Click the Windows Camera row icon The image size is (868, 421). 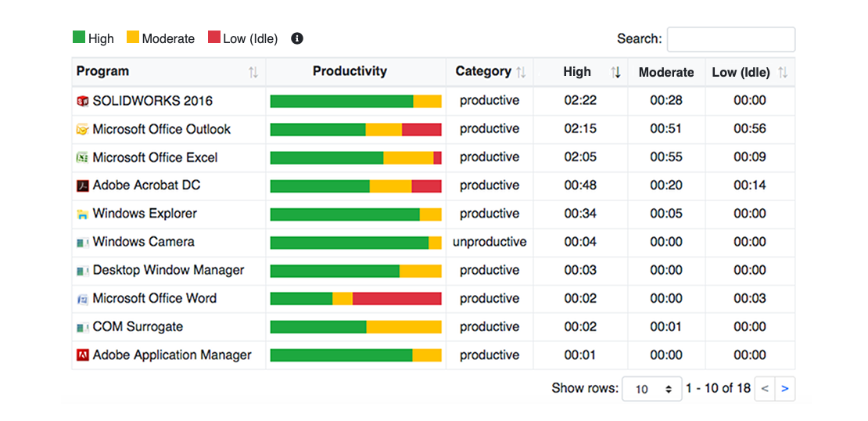point(82,242)
